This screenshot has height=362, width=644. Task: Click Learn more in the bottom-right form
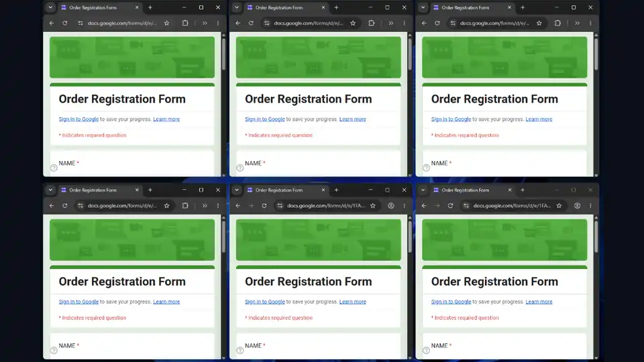tap(539, 302)
